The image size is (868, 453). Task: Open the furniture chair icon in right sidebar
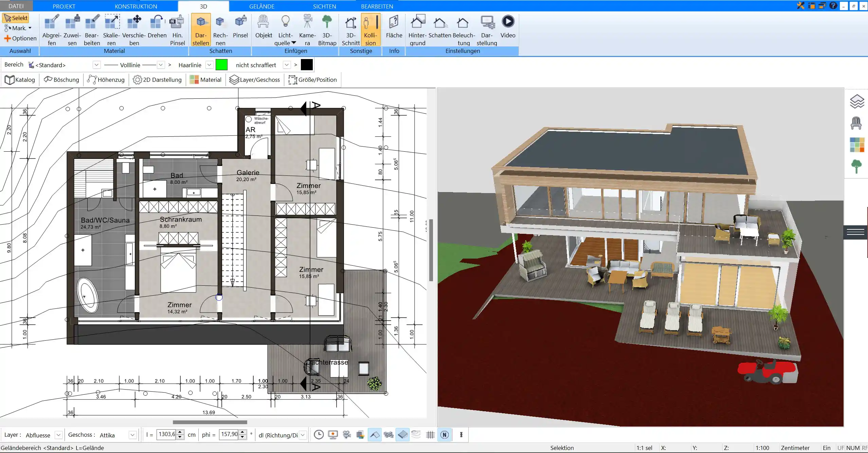856,123
